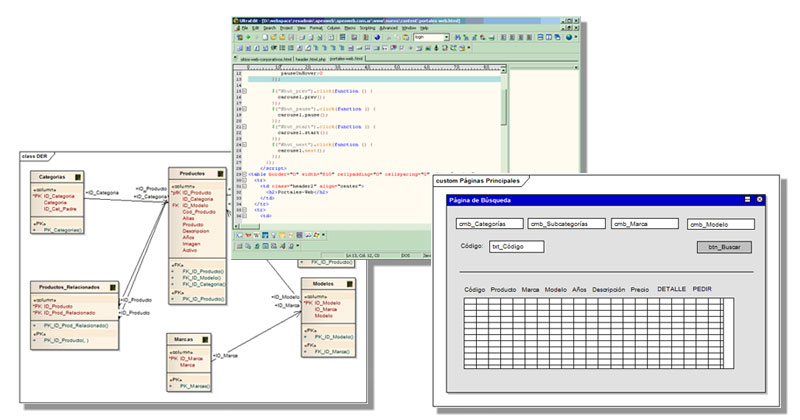Collapse the table tag fold at line 29
The height and width of the screenshot is (420, 800).
[x=244, y=174]
